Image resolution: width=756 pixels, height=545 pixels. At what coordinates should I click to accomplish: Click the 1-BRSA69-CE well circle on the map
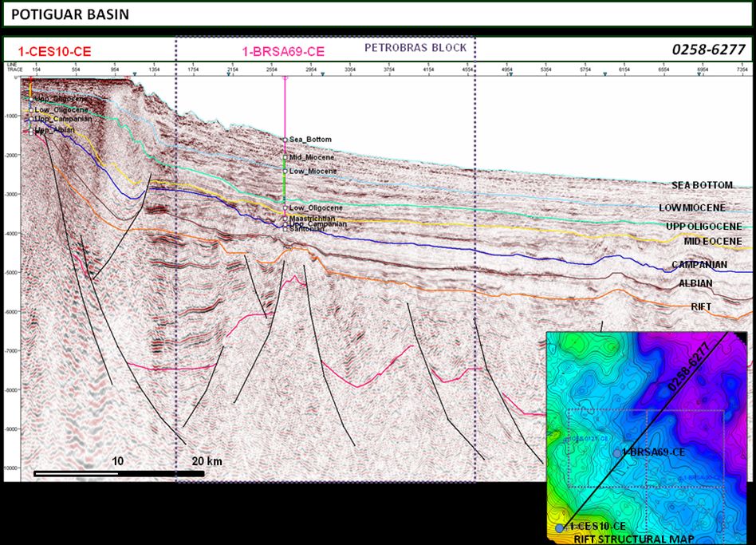(x=618, y=452)
